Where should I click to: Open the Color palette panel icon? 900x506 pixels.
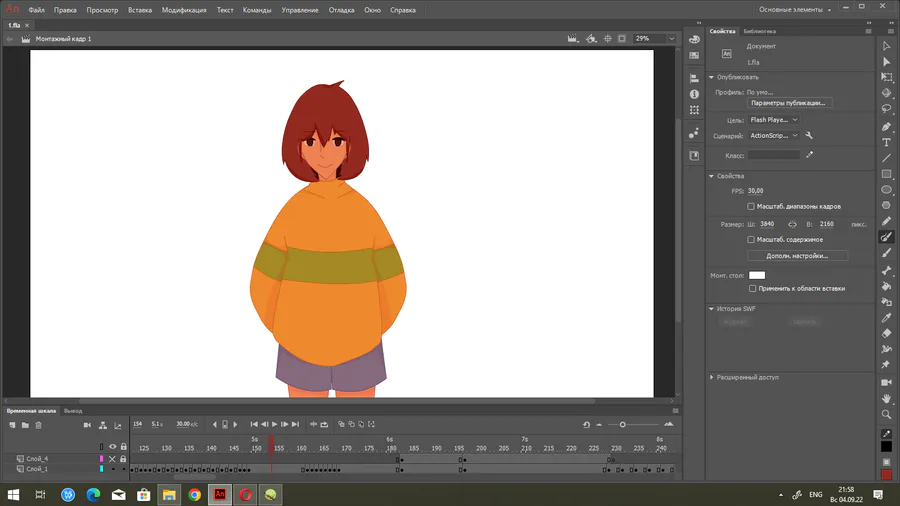tap(694, 40)
